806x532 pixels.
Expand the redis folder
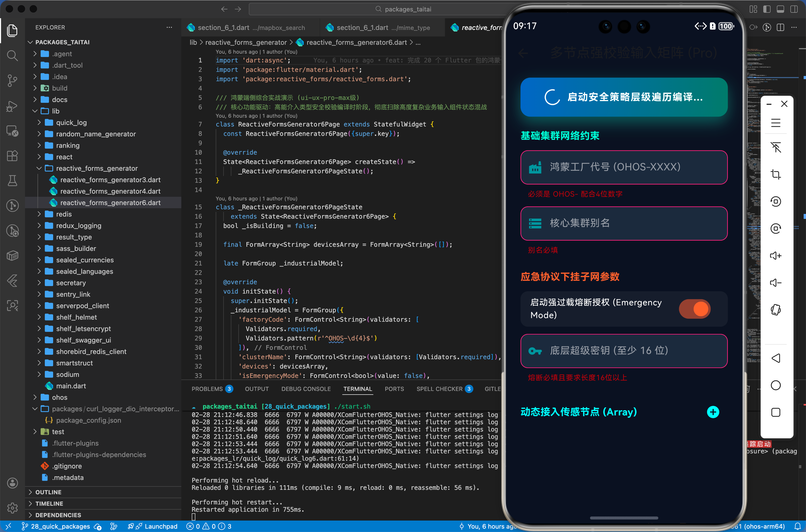64,214
